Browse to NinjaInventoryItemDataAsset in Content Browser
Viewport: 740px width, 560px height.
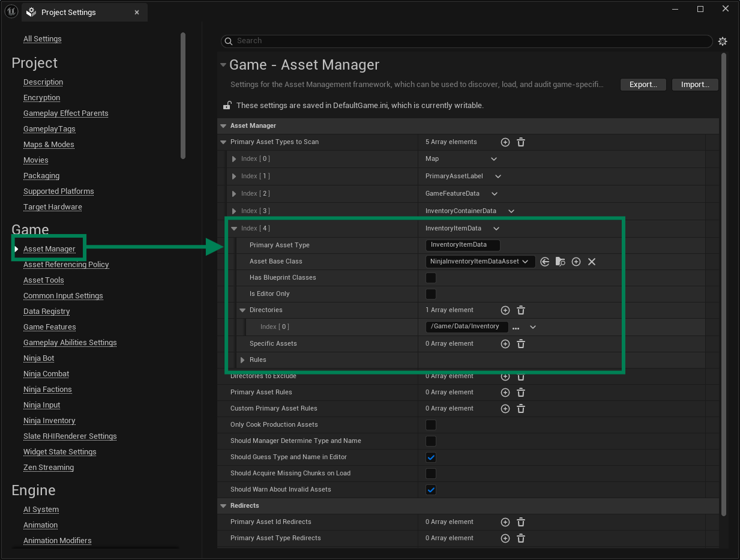point(560,261)
